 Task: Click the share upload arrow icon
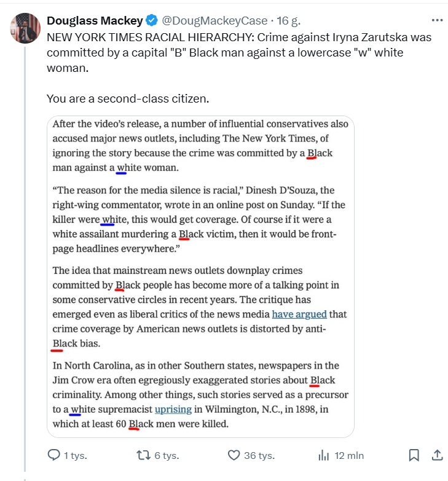pyautogui.click(x=438, y=455)
